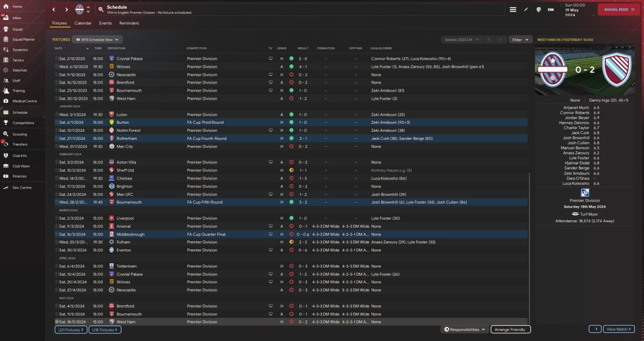Image resolution: width=644 pixels, height=341 pixels.
Task: Open the Scouting section
Action: 20,134
